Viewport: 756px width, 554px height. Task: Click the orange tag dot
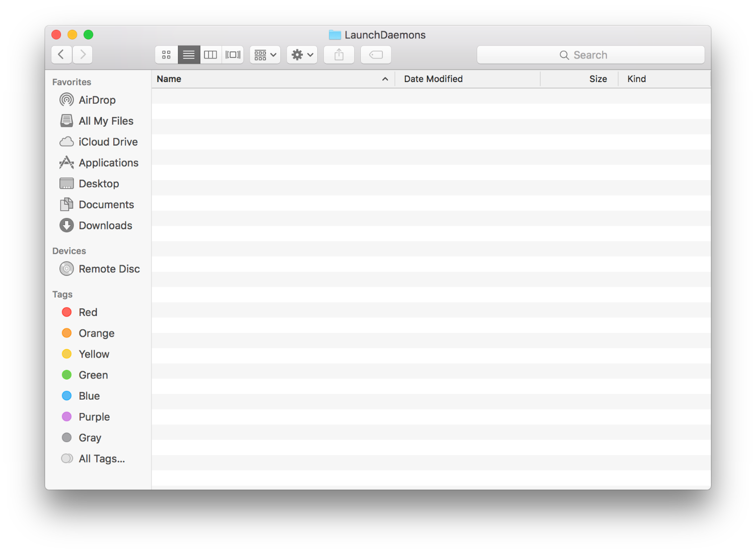tap(67, 333)
